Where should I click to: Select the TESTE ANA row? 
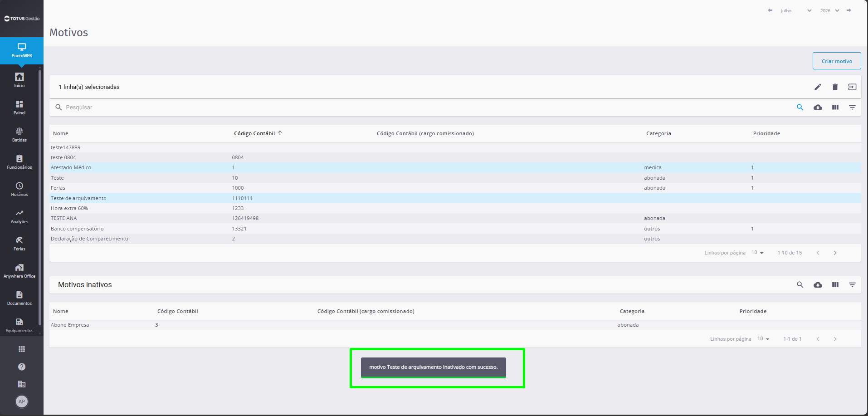[455, 218]
